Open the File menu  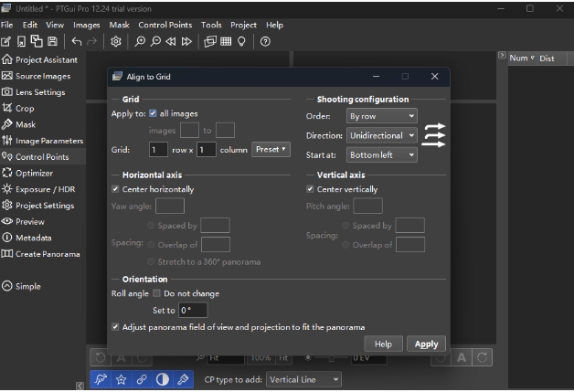coord(7,25)
